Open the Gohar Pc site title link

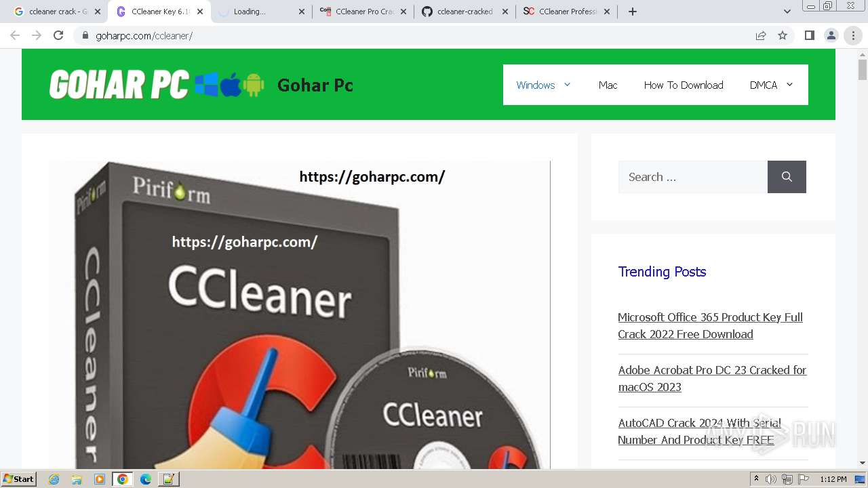315,85
